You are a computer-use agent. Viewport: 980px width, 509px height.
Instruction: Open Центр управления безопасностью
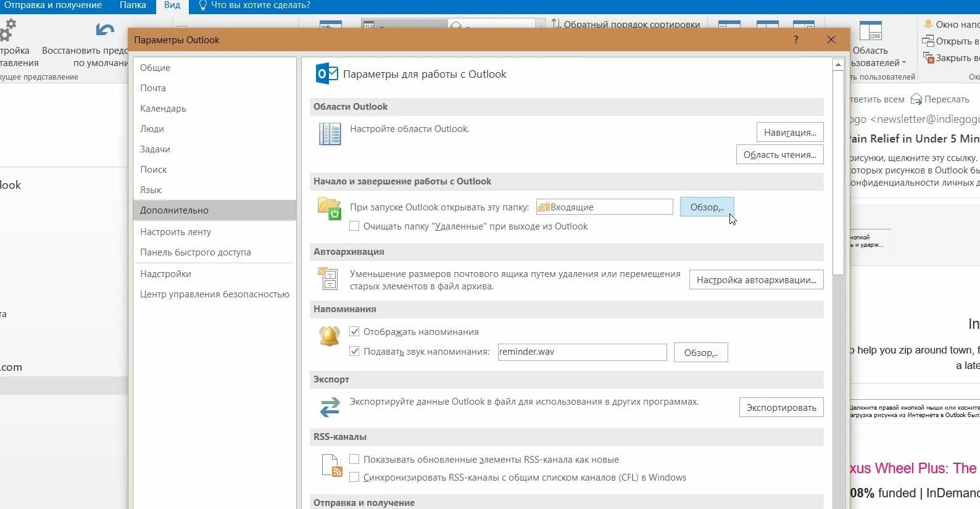(214, 294)
